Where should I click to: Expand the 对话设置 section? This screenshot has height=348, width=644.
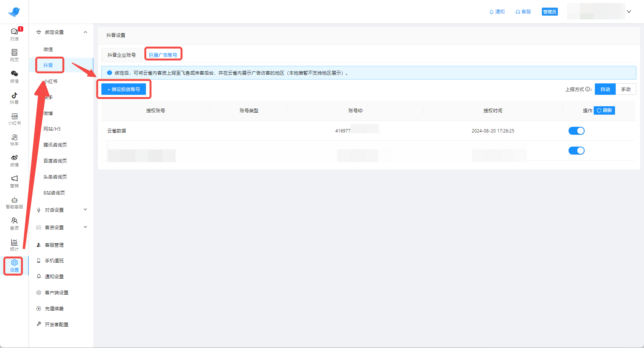click(x=85, y=210)
